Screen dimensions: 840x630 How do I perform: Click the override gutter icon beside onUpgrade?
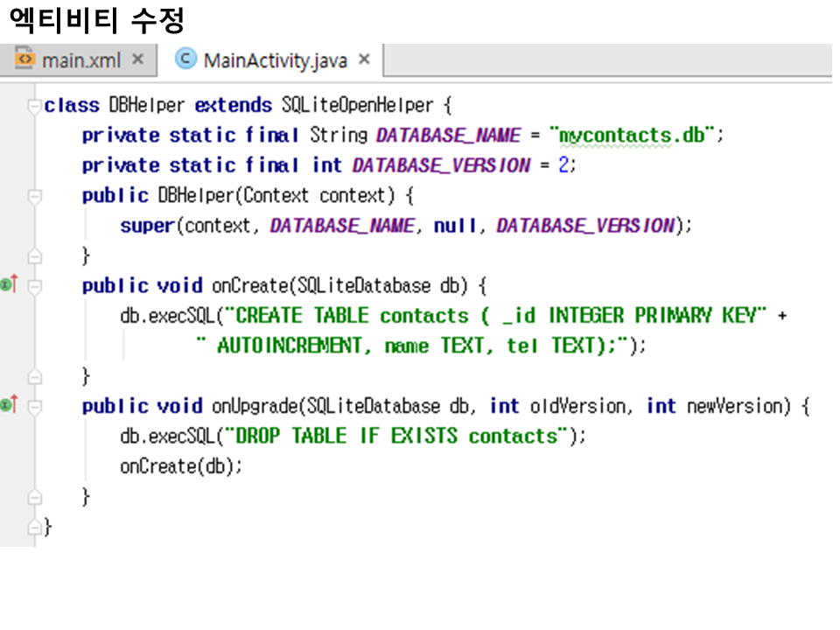[x=9, y=405]
